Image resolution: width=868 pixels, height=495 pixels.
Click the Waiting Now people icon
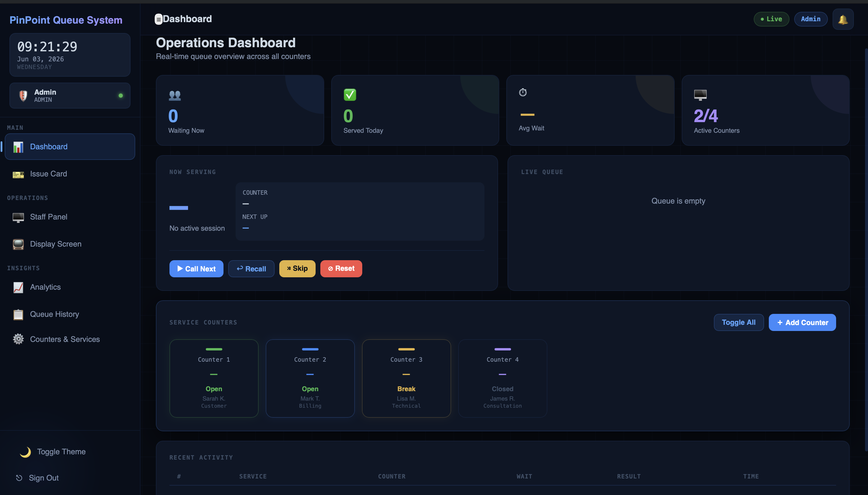(174, 95)
